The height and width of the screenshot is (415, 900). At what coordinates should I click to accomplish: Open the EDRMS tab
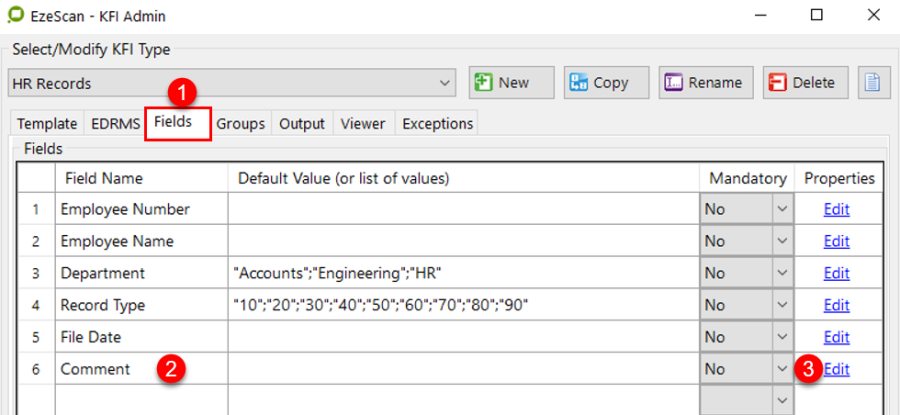(x=114, y=124)
